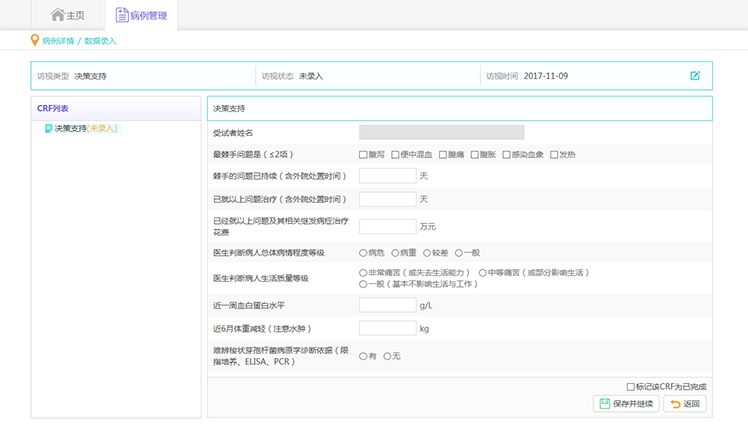Screen dimensions: 748x440
Task: Select 无 for pathogen diagnosis evidence
Action: (x=387, y=356)
